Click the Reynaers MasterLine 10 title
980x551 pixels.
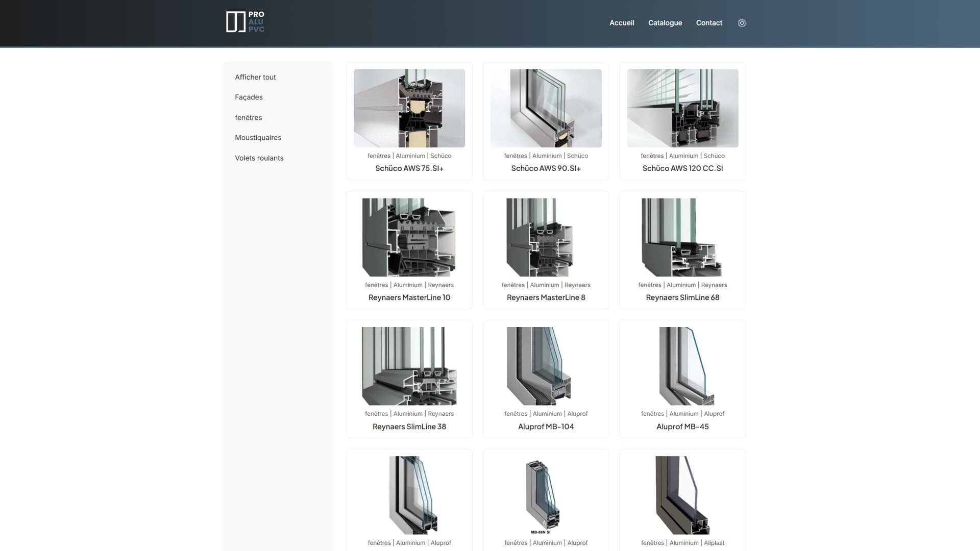(x=409, y=297)
